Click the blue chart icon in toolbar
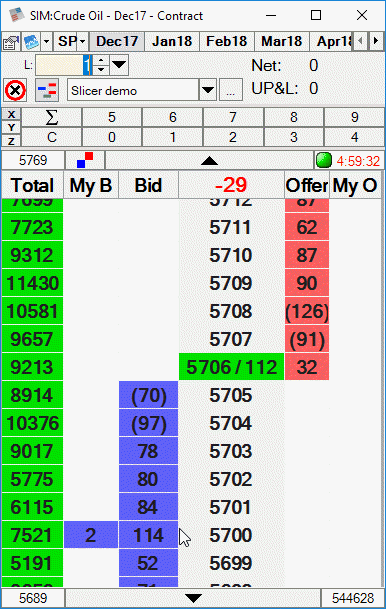 pyautogui.click(x=31, y=42)
